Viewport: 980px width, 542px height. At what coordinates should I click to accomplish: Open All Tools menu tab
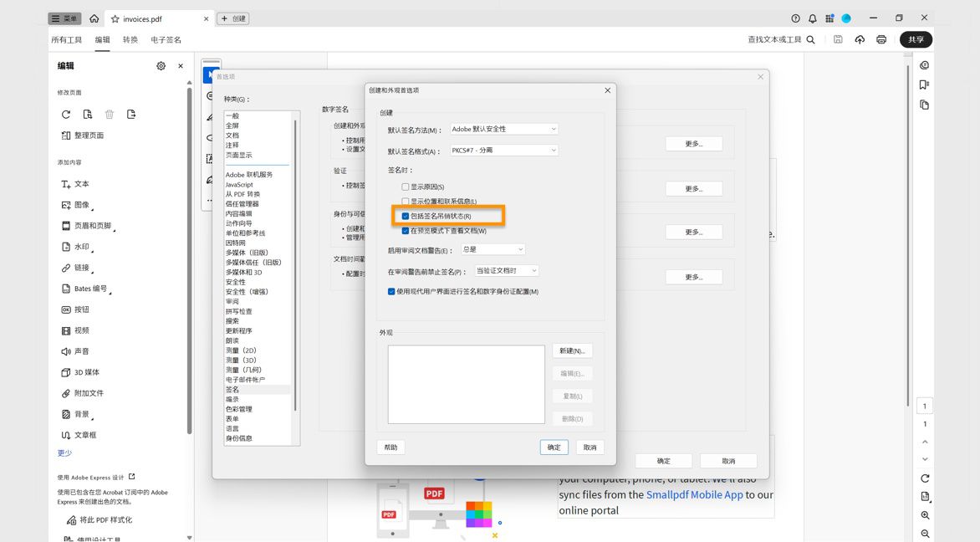click(x=67, y=39)
